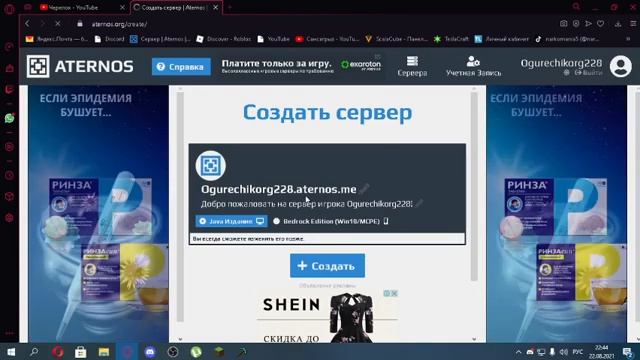This screenshot has height=360, width=640.
Task: Open Windows taskbar search
Action: (x=34, y=351)
